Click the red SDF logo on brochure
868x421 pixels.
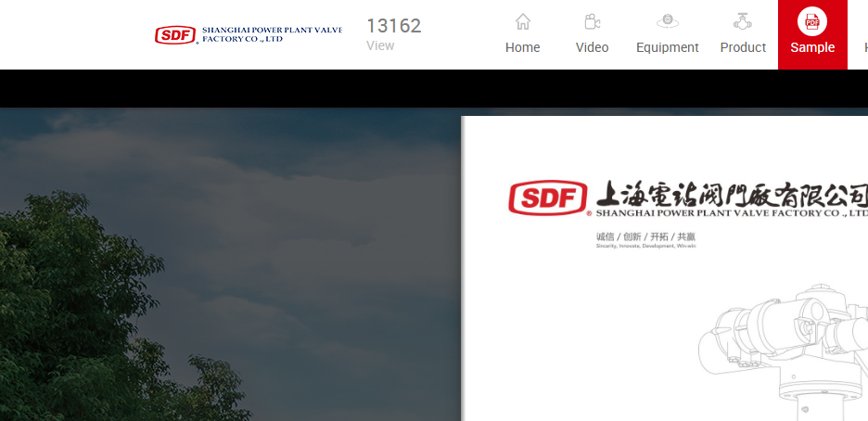[548, 198]
